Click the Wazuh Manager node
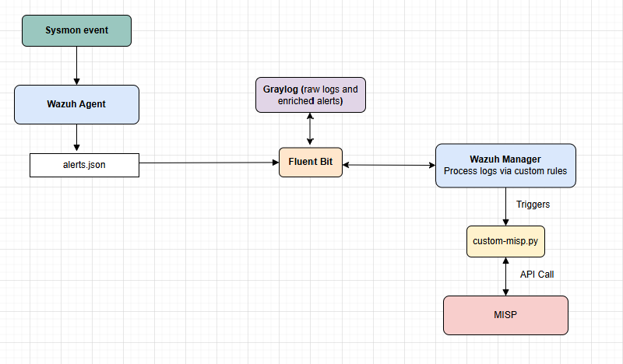Viewport: 623px width, 364px height. click(x=505, y=166)
